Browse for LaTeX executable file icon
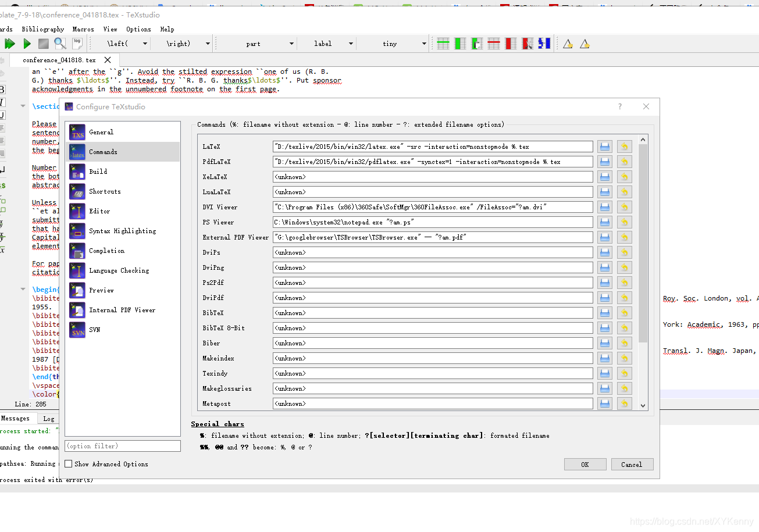This screenshot has height=532, width=759. coord(605,147)
